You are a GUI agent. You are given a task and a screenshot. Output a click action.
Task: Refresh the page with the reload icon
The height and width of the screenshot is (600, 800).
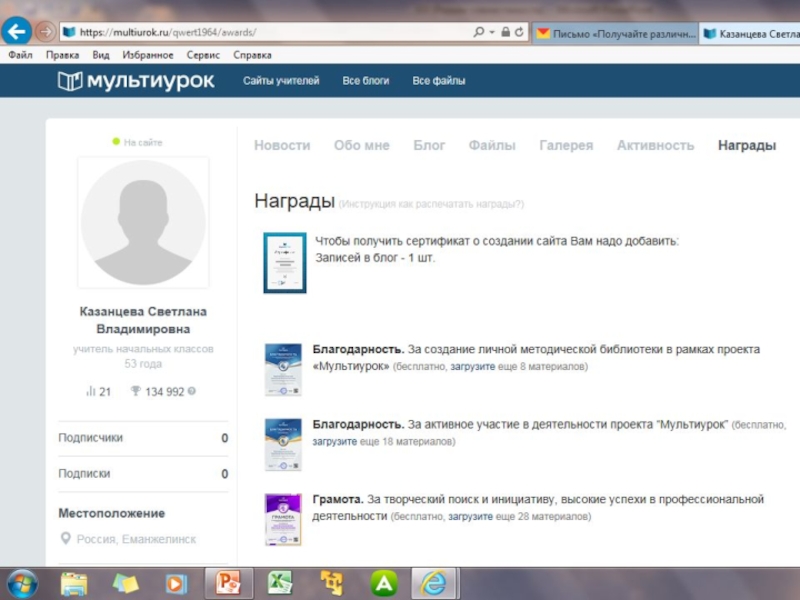point(519,32)
